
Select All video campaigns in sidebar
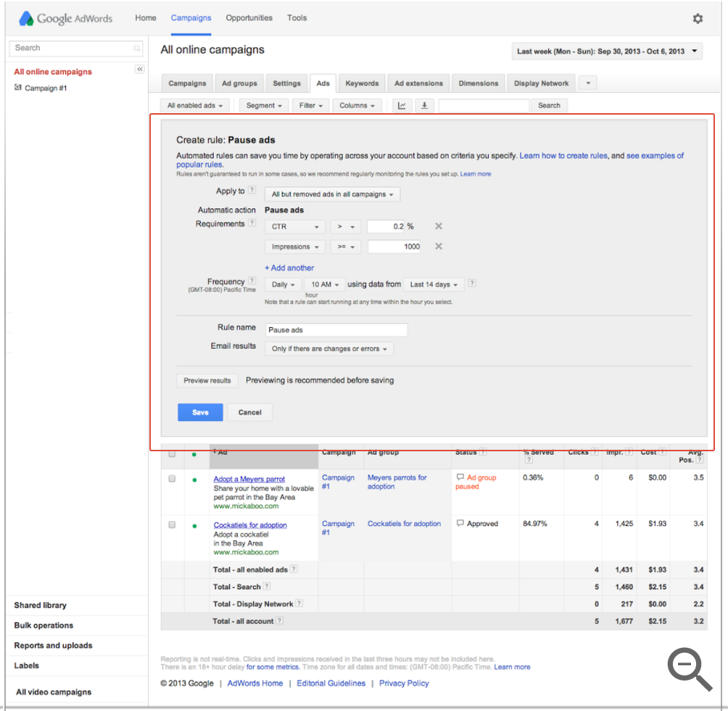(54, 692)
